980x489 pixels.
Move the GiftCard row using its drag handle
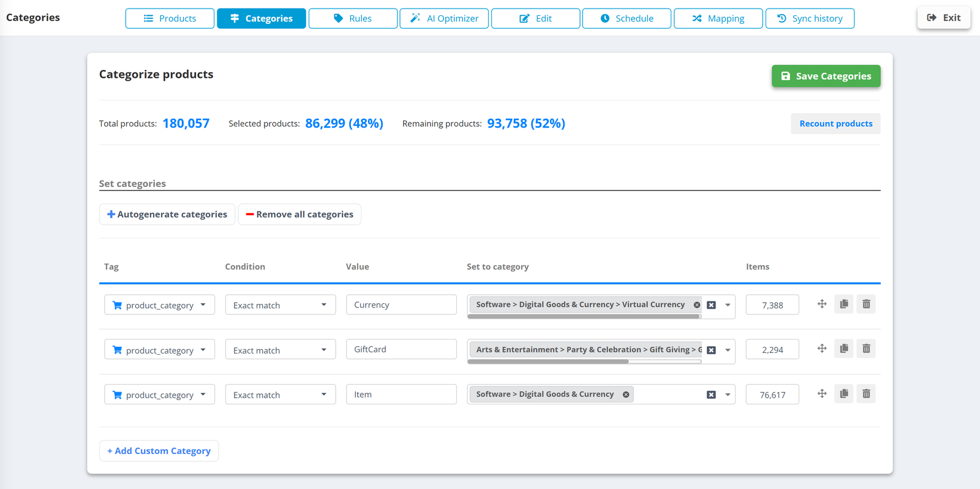click(x=822, y=349)
